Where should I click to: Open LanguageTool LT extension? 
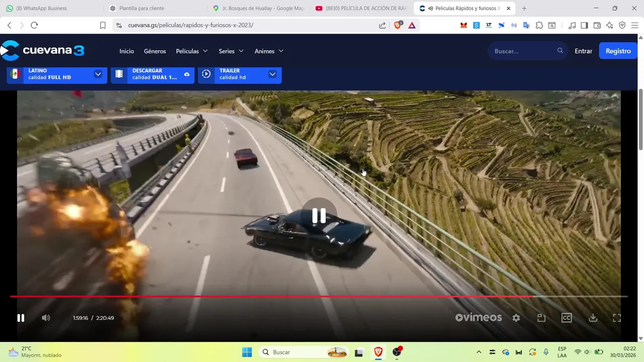pyautogui.click(x=489, y=25)
